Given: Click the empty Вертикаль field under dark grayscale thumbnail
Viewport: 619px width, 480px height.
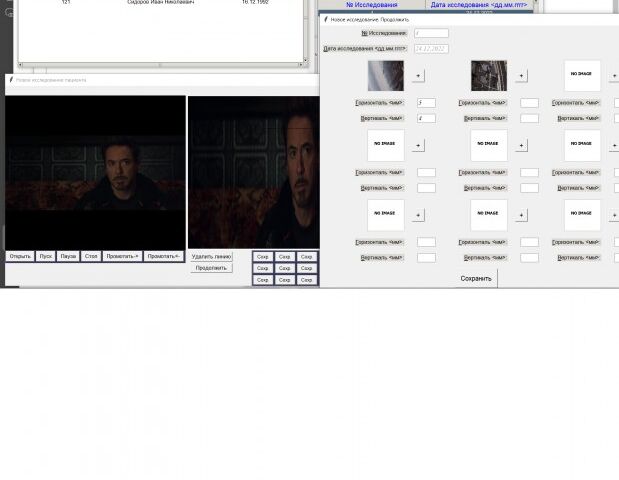Looking at the screenshot, I should (x=529, y=118).
